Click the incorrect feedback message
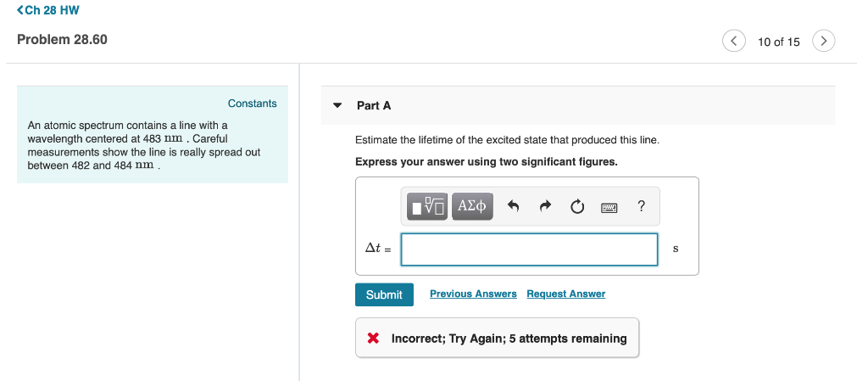The image size is (868, 381). (x=497, y=338)
